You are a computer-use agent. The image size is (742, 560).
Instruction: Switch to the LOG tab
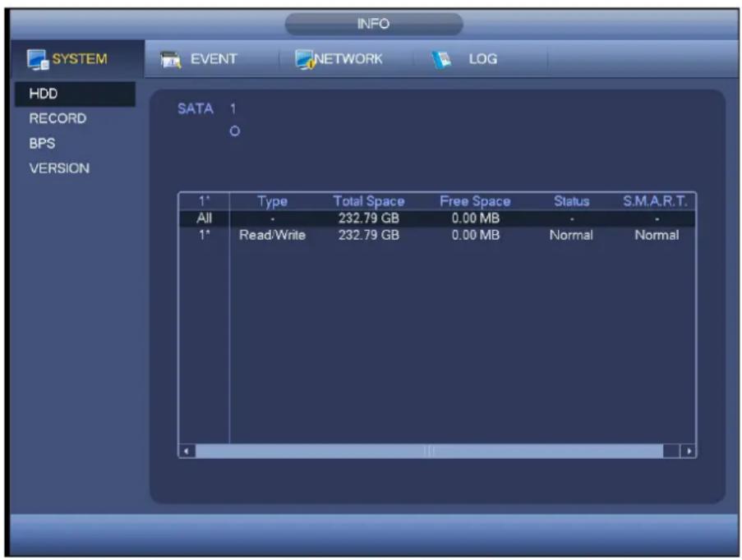point(481,59)
